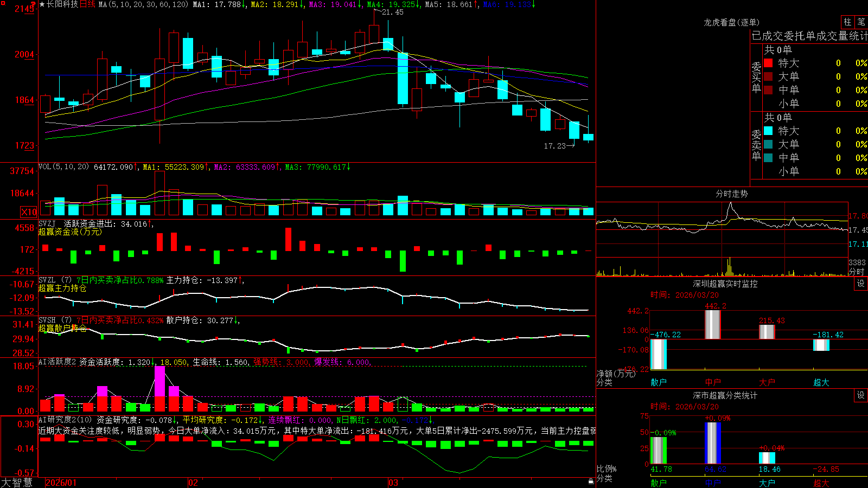The image size is (868, 488).
Task: Click the dark red 大单 buy order swatch
Action: (768, 76)
